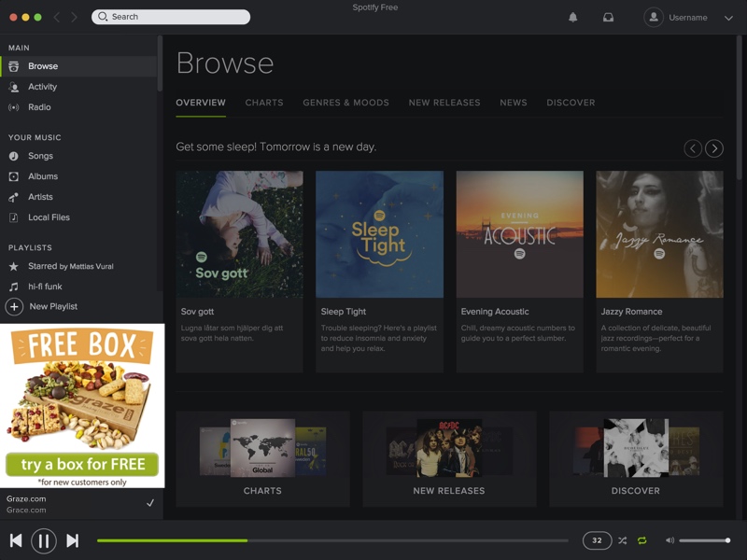Click the volume speaker icon
The height and width of the screenshot is (560, 747).
point(669,540)
